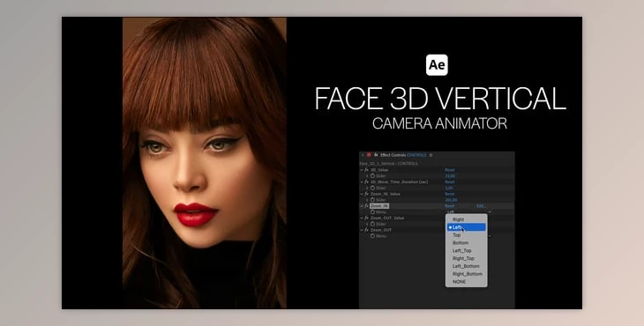Collapse the Zoom_OUT effect group

pos(362,230)
